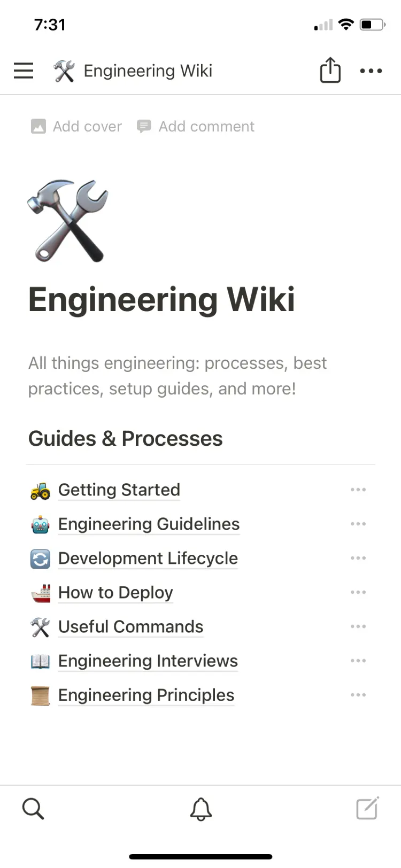Tap the compose new page icon
401x868 pixels.
tap(367, 809)
